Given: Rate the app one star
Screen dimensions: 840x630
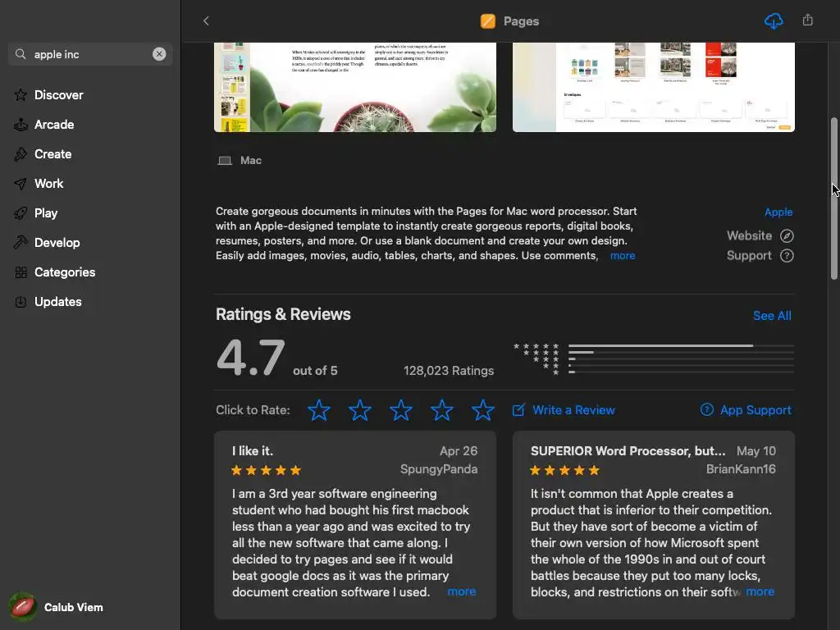Looking at the screenshot, I should [x=319, y=410].
